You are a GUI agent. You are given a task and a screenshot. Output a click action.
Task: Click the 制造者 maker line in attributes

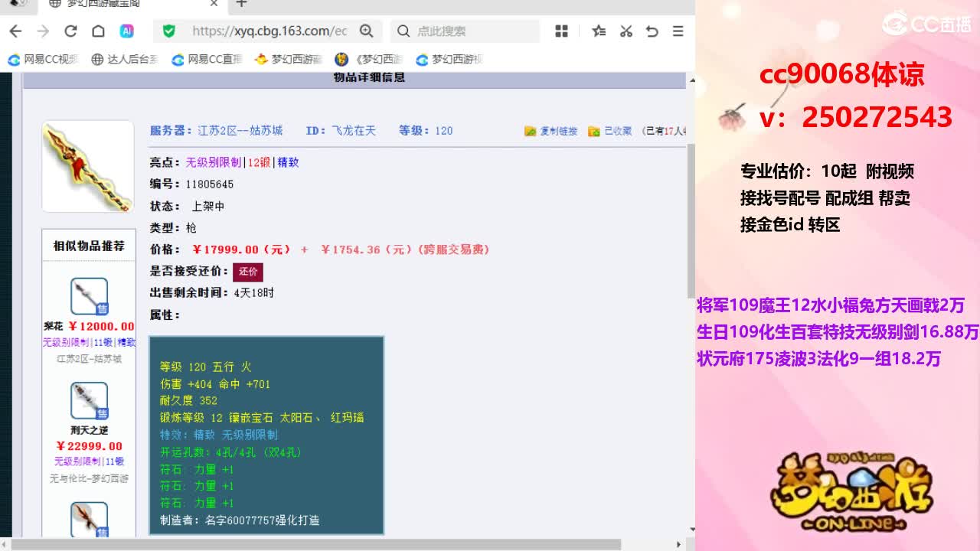click(x=240, y=520)
